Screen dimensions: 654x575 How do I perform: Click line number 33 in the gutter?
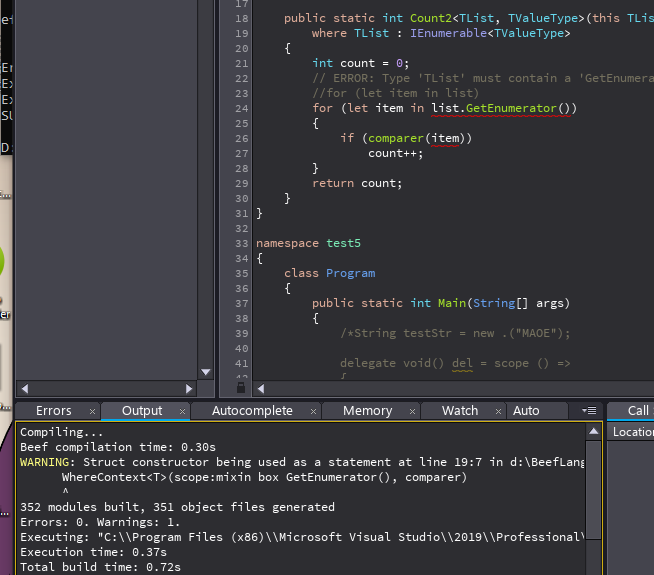tap(241, 244)
